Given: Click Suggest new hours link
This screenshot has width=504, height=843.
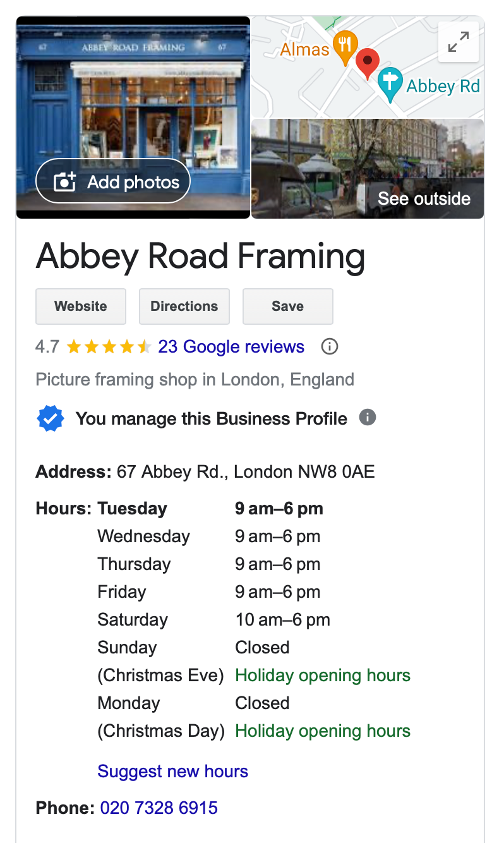Looking at the screenshot, I should (x=172, y=771).
